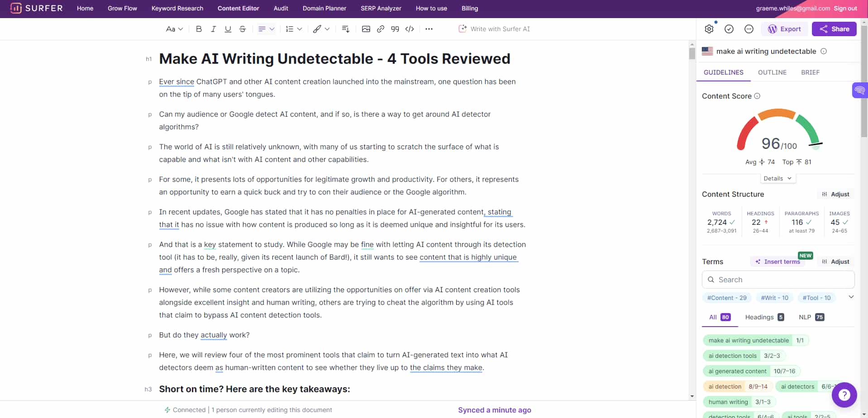Screen dimensions: 868x418
Task: Open the three-dot overflow menu near Export
Action: 749,28
